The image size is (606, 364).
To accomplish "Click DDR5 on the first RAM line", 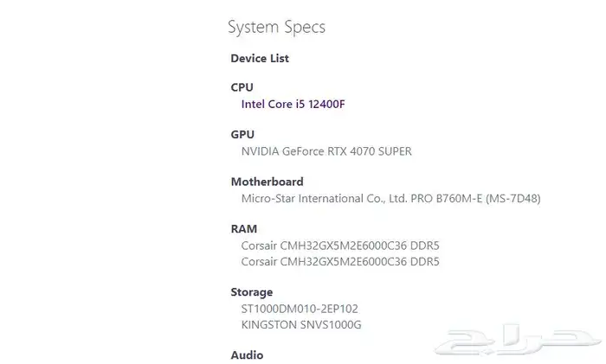I will pos(424,246).
